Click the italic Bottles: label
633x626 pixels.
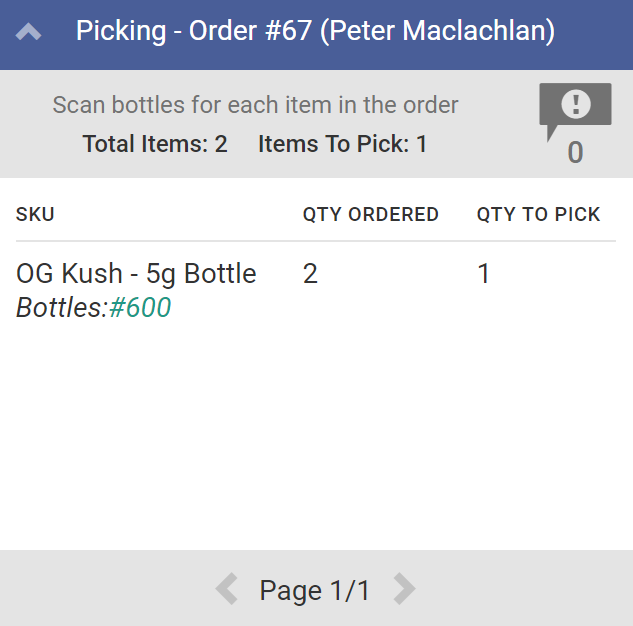click(62, 308)
